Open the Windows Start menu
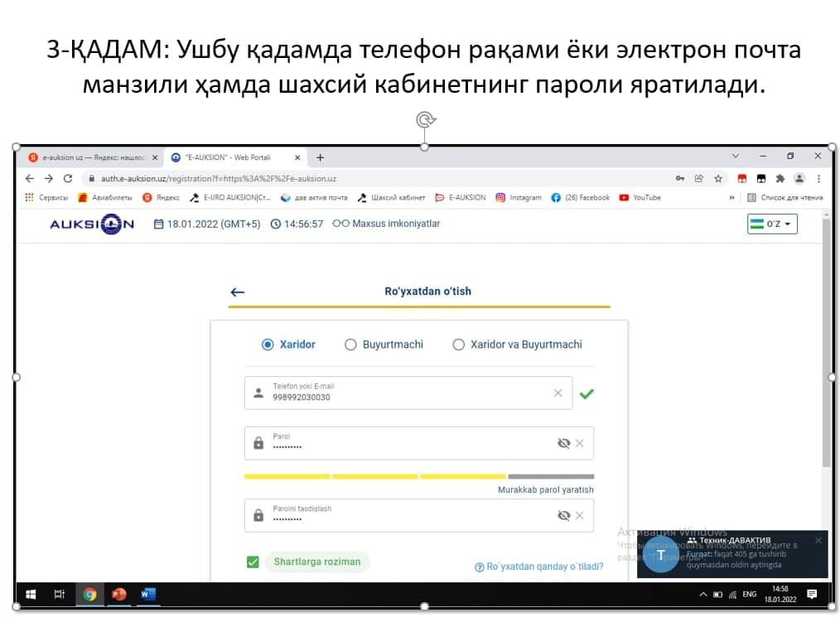Viewport: 840px width, 622px height. (x=31, y=594)
